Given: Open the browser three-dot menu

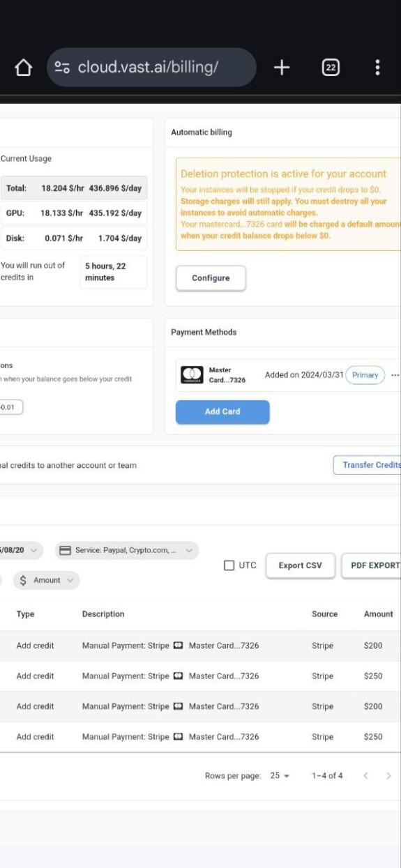Looking at the screenshot, I should click(377, 68).
